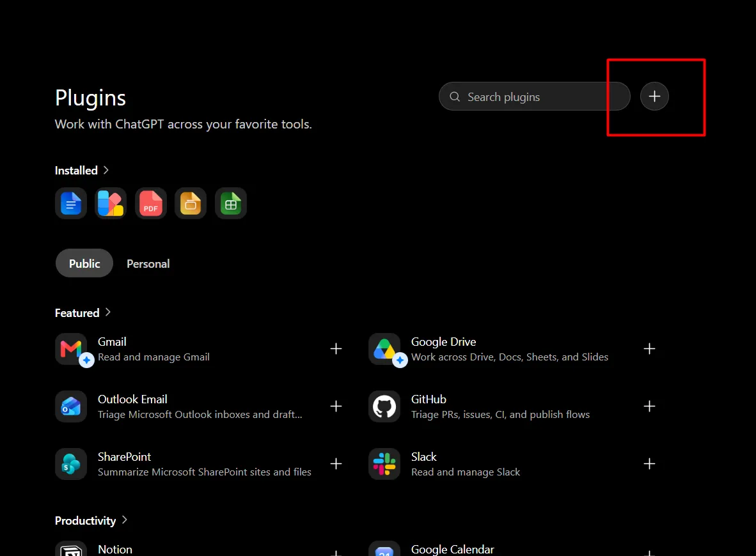Select the Slack plugin title
The height and width of the screenshot is (556, 756).
424,457
